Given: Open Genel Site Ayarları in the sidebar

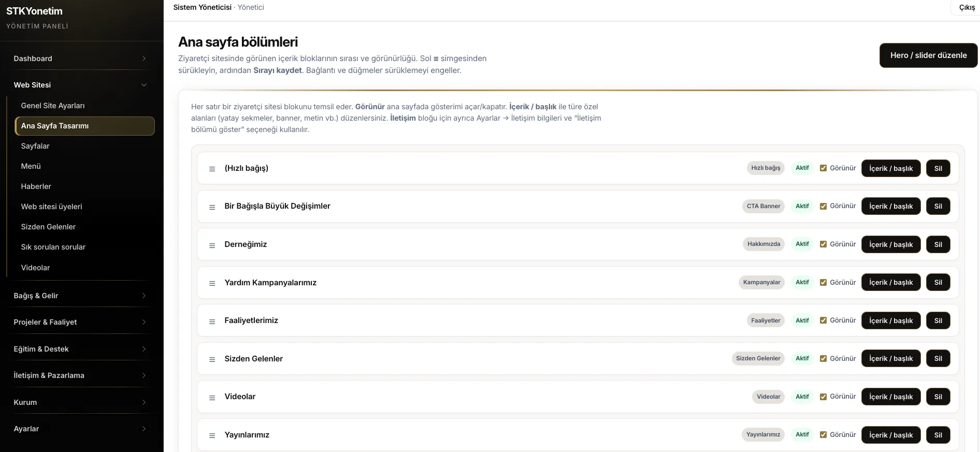Looking at the screenshot, I should coord(53,106).
